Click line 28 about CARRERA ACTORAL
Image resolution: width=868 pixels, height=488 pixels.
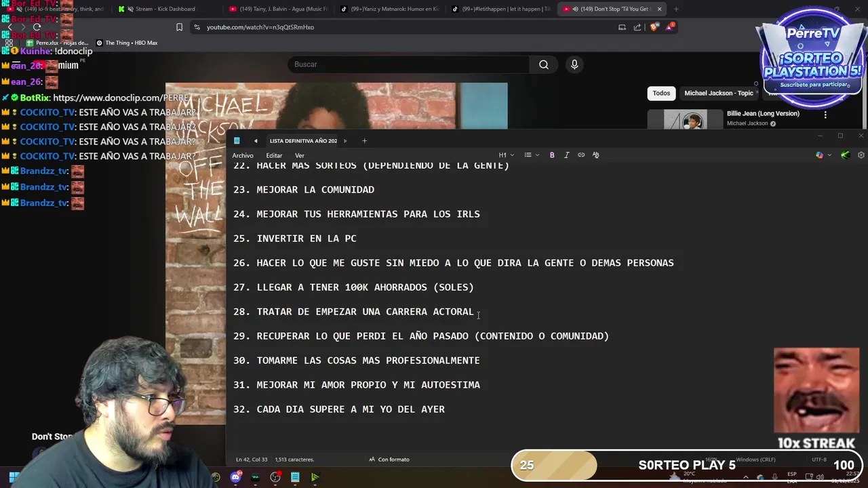353,312
